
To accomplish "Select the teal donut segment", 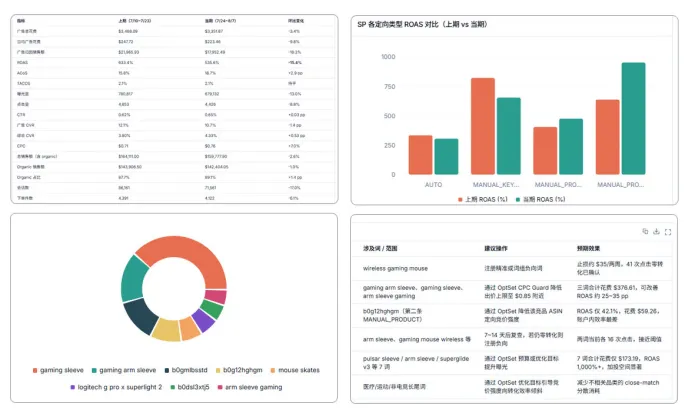I will (x=133, y=280).
